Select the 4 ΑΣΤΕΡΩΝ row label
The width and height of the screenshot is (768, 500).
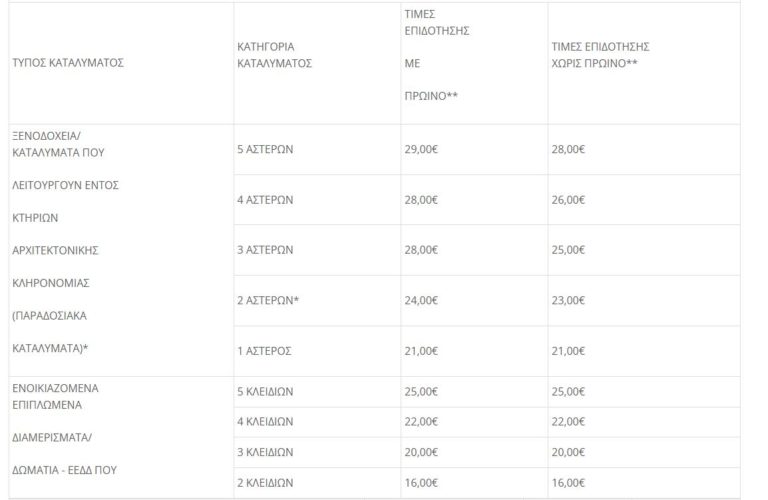coord(266,200)
